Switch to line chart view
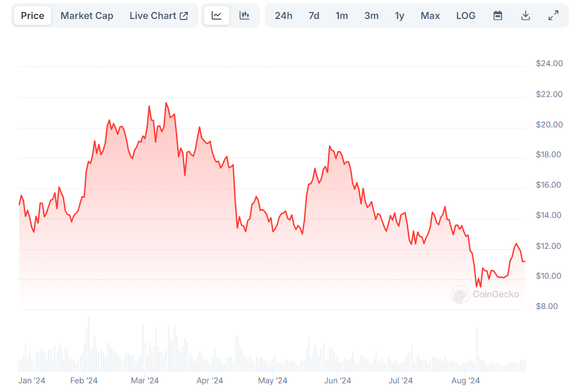Screen dimensions: 573x392 (x=216, y=16)
